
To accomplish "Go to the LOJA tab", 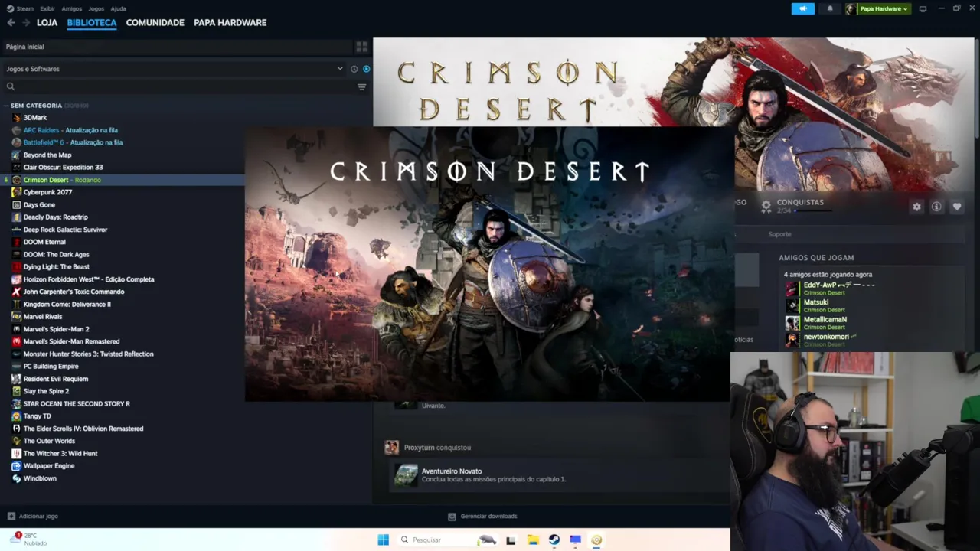I will pos(47,23).
